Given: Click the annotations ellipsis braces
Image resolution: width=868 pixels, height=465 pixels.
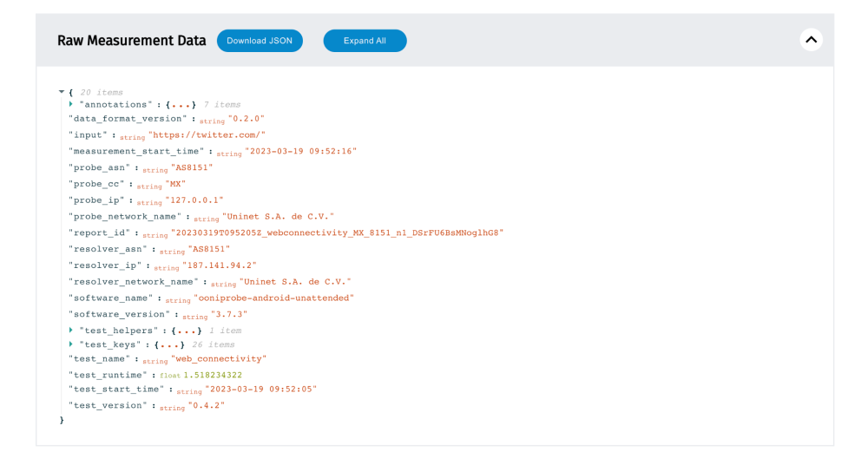Looking at the screenshot, I should tap(181, 105).
